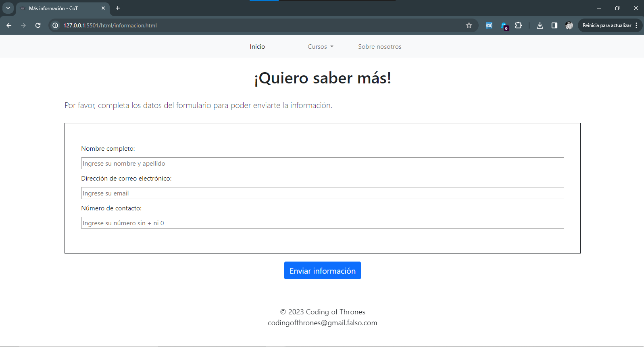
Task: Open the extension with the 0 badge
Action: coord(504,26)
